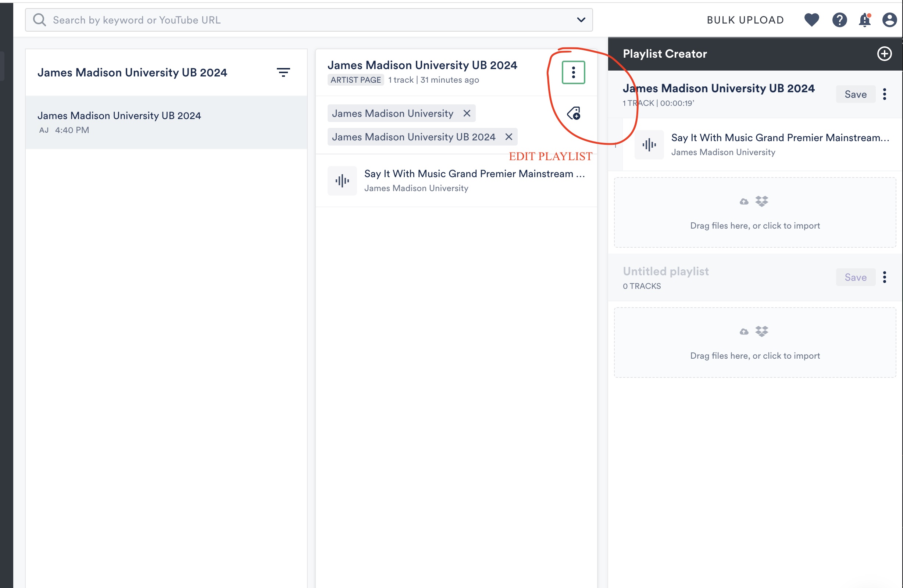This screenshot has height=588, width=903.
Task: Open the help question mark icon
Action: 839,20
